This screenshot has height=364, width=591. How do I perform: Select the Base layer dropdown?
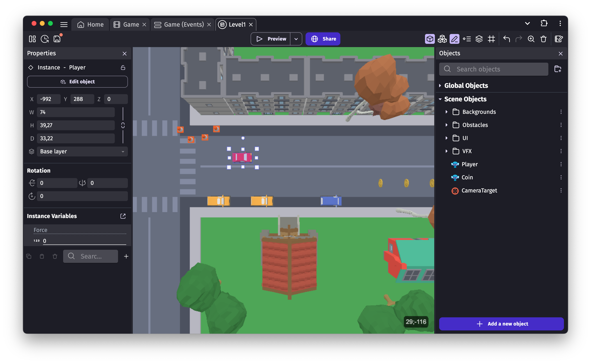pos(81,151)
